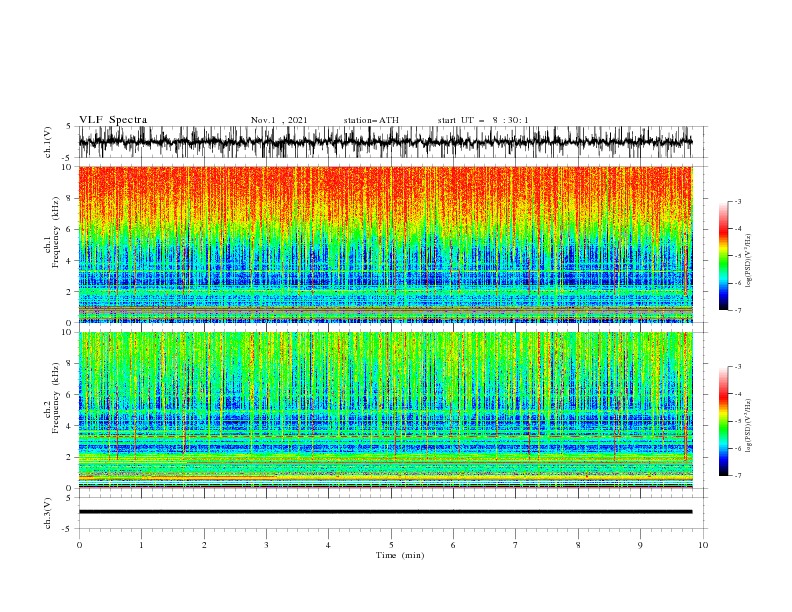Select the date label 'Nov.1 , 2021'

279,120
